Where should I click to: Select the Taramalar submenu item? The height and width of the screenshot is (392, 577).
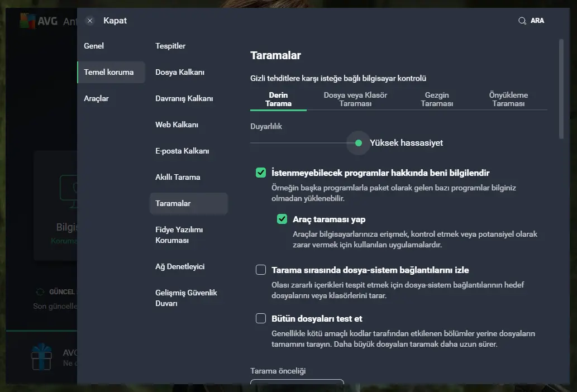[189, 203]
